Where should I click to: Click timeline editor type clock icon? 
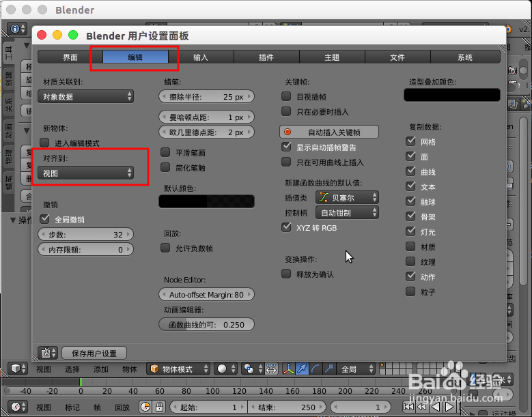coord(18,407)
